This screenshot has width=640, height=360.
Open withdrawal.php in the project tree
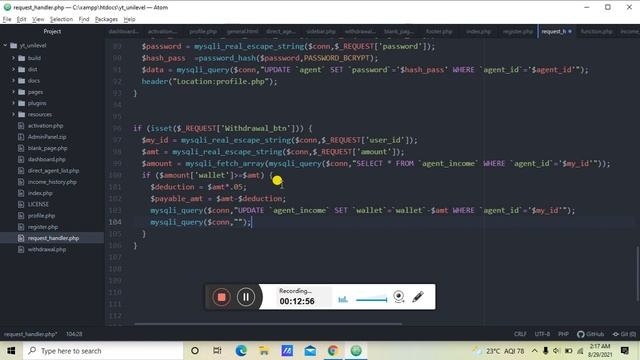pyautogui.click(x=47, y=249)
